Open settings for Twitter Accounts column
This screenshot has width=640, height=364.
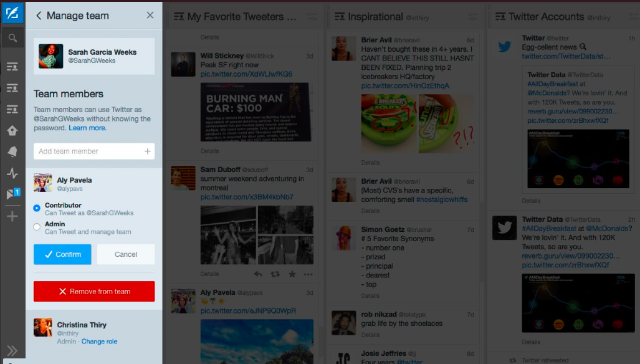tap(634, 17)
